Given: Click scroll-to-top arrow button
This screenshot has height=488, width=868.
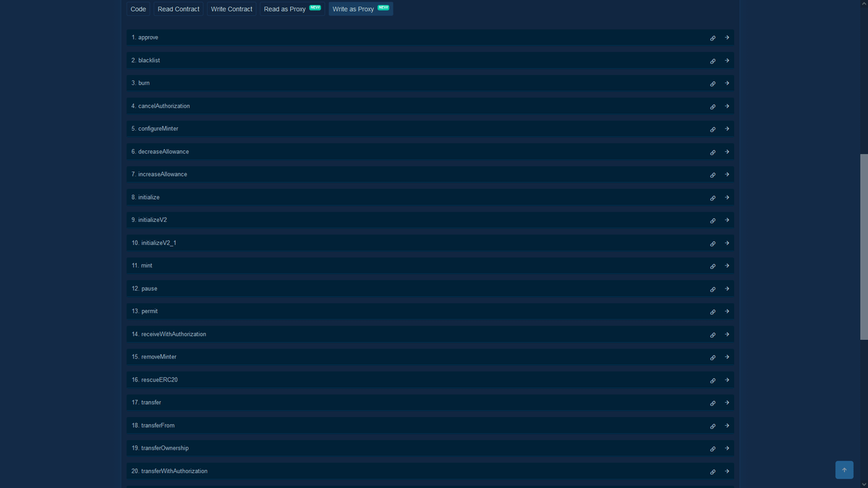Looking at the screenshot, I should [x=844, y=470].
